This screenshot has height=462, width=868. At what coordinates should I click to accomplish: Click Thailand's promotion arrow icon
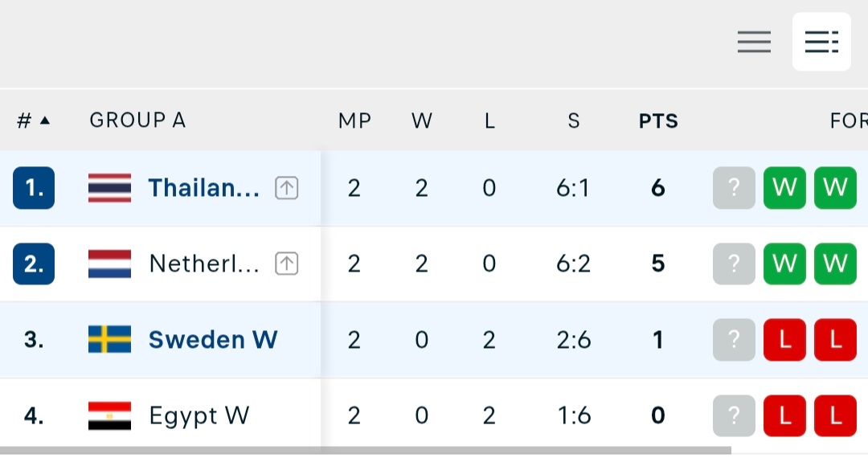[x=287, y=188]
